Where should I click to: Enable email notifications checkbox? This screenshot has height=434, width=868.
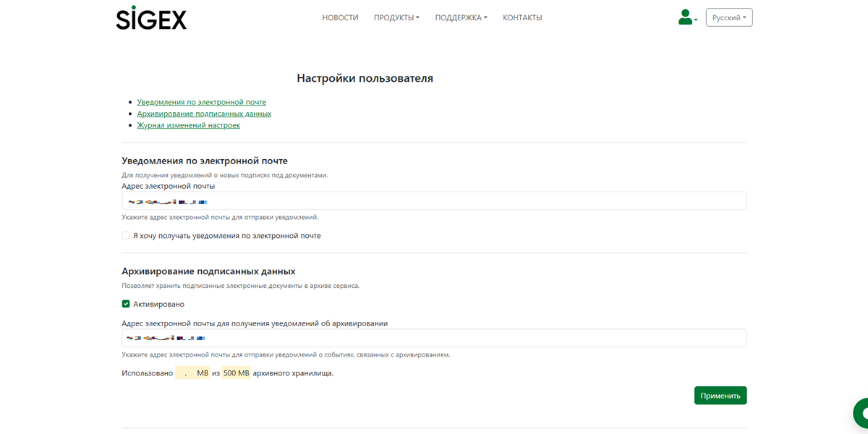point(126,236)
